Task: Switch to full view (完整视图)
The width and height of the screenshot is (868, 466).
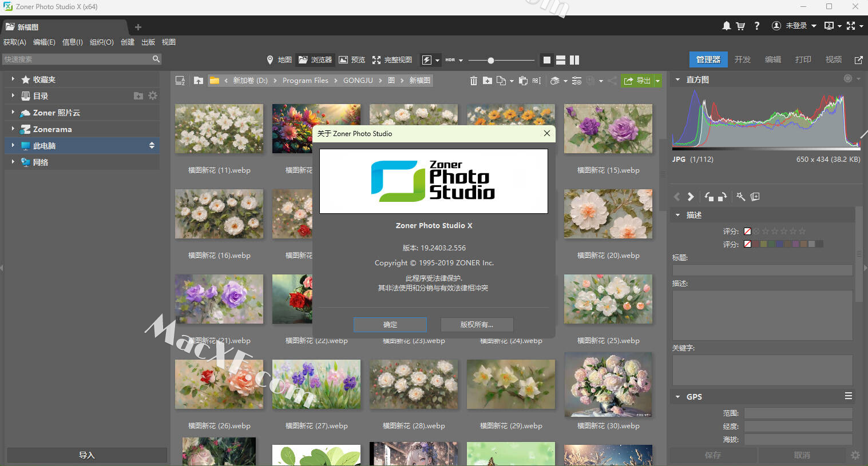Action: point(392,59)
